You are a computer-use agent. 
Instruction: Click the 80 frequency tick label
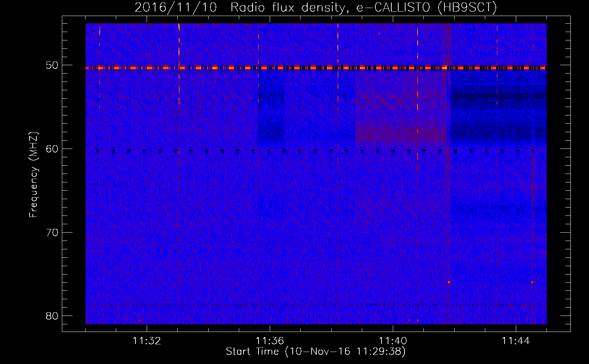pos(52,316)
